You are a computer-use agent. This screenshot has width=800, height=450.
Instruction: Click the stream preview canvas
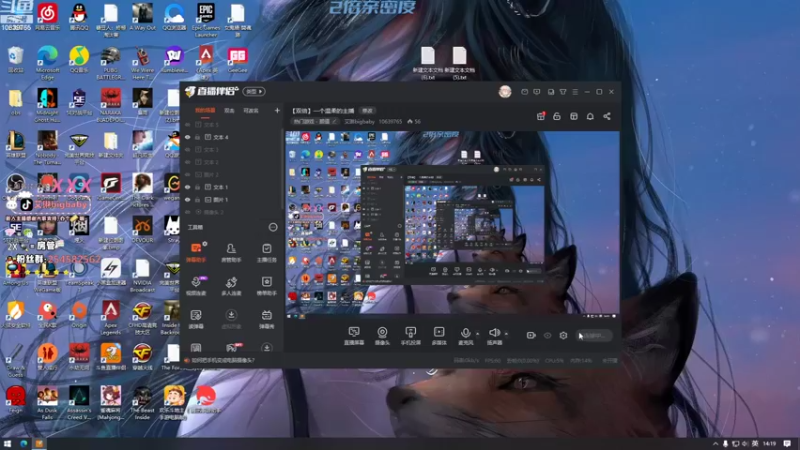(452, 225)
